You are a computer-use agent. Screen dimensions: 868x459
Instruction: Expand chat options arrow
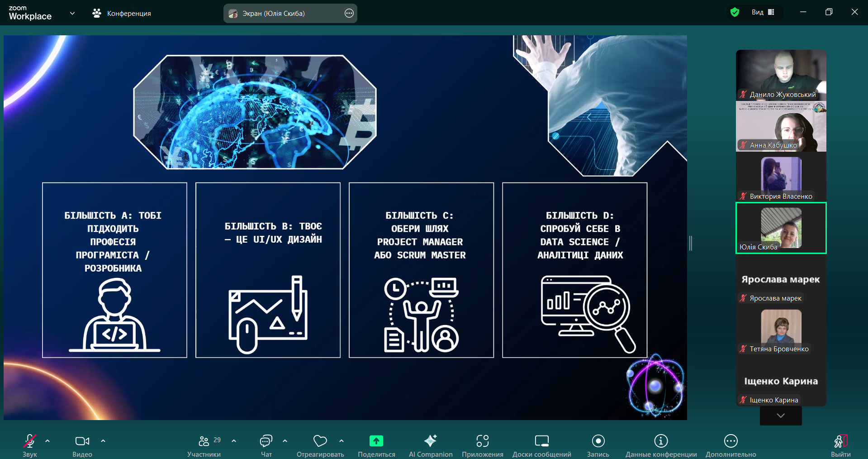tap(285, 441)
